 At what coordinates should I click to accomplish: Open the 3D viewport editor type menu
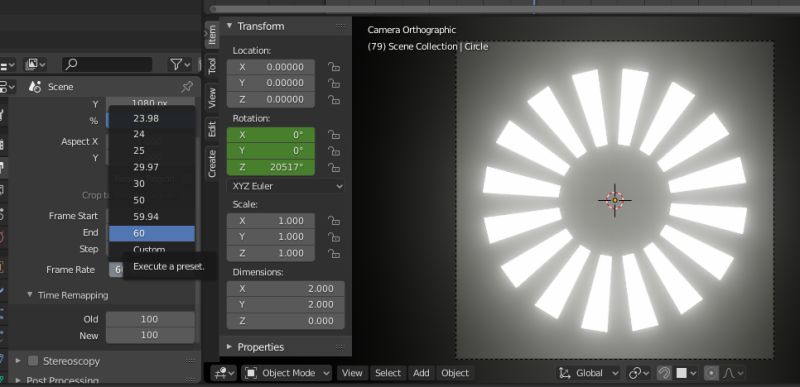click(224, 373)
